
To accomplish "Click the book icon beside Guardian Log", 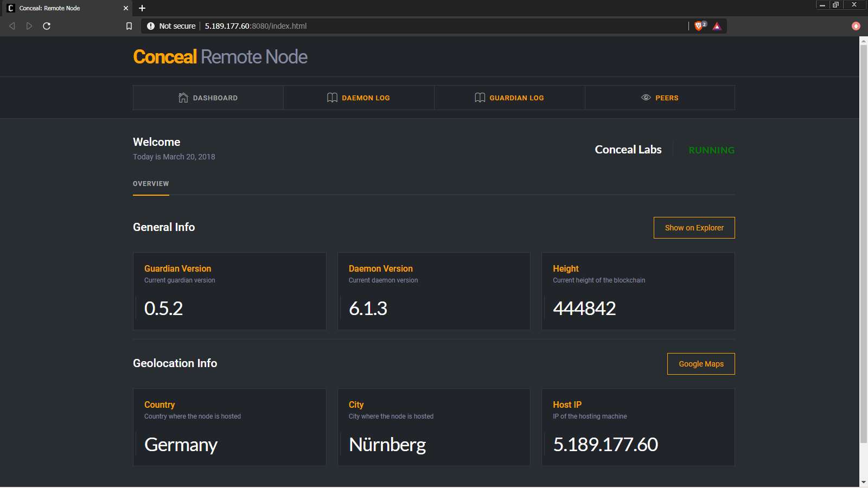I will [480, 98].
